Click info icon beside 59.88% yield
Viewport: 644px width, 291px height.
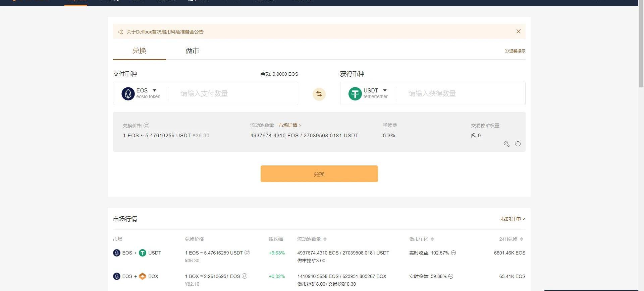451,276
